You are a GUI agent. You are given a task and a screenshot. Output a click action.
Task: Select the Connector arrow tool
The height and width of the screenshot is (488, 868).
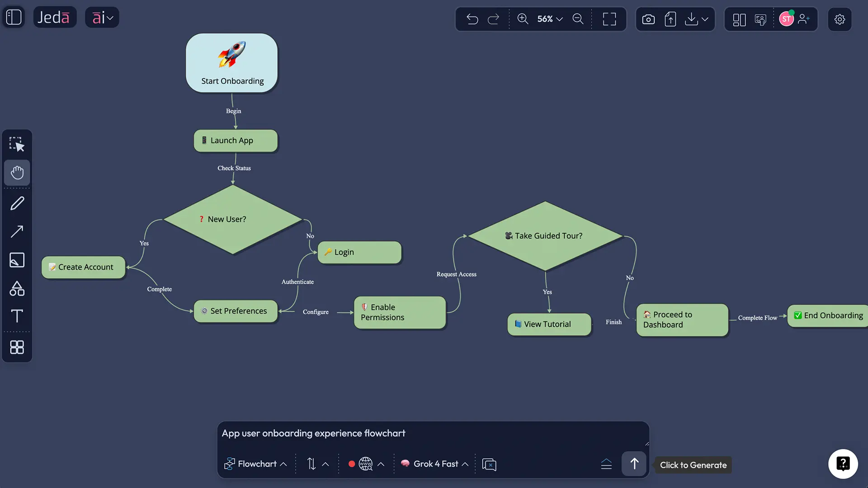(17, 231)
